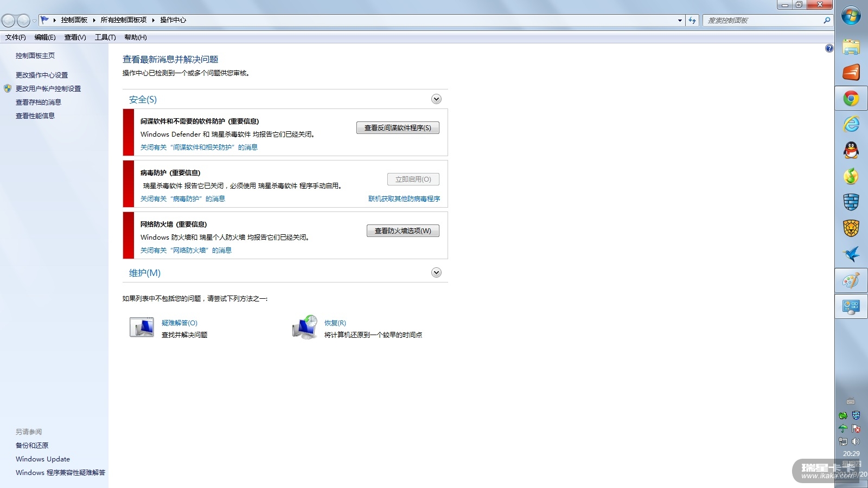Open 查看性能信息 link

point(35,116)
